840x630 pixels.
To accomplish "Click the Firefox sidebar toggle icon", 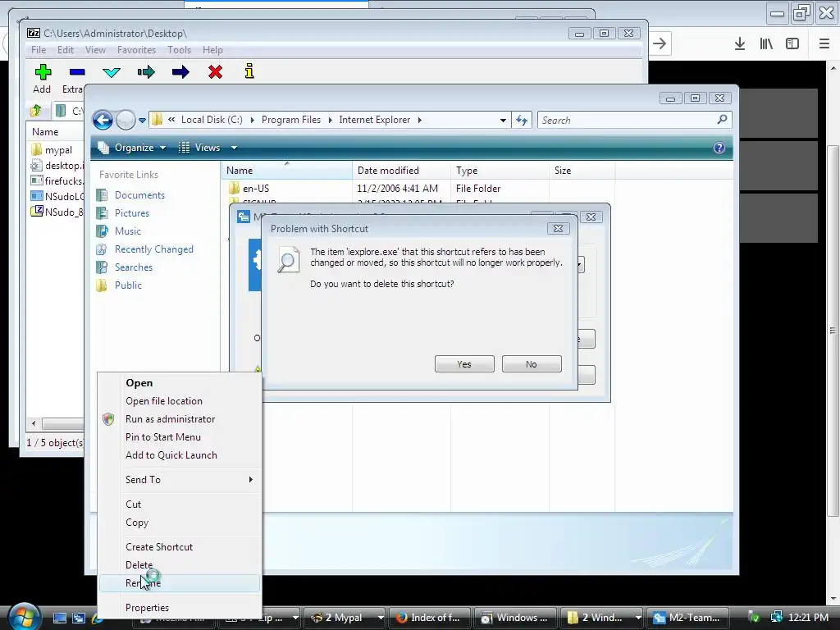I will (792, 44).
